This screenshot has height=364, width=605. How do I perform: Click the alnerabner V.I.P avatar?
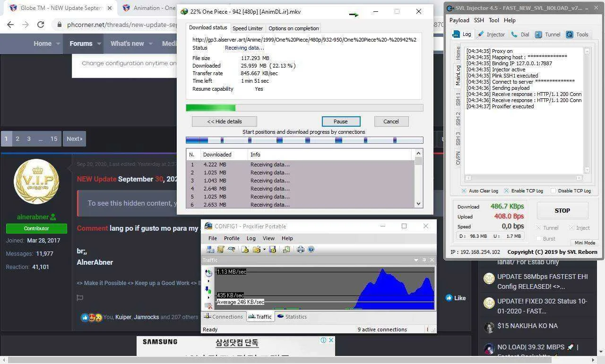(x=36, y=181)
